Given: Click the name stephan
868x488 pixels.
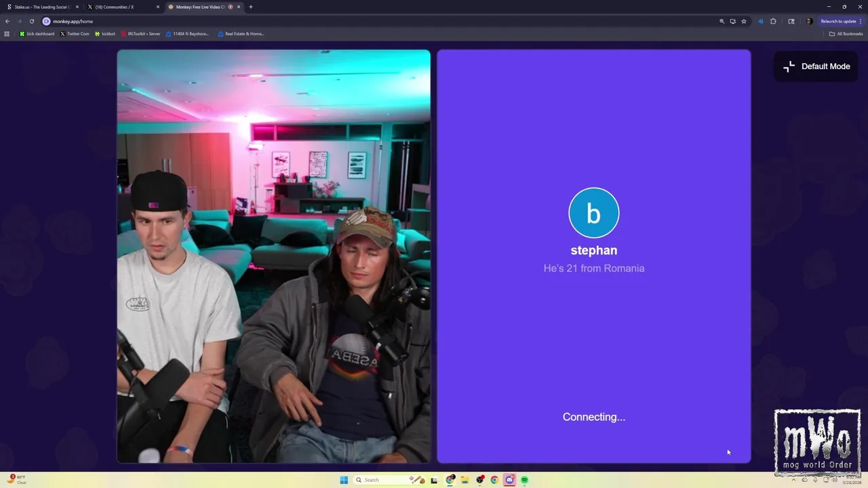Looking at the screenshot, I should click(x=594, y=250).
